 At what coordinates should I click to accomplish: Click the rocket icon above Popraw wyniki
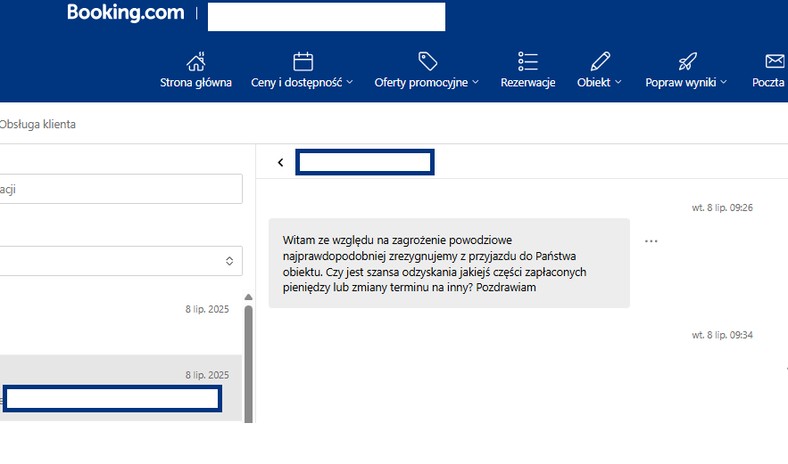(687, 61)
